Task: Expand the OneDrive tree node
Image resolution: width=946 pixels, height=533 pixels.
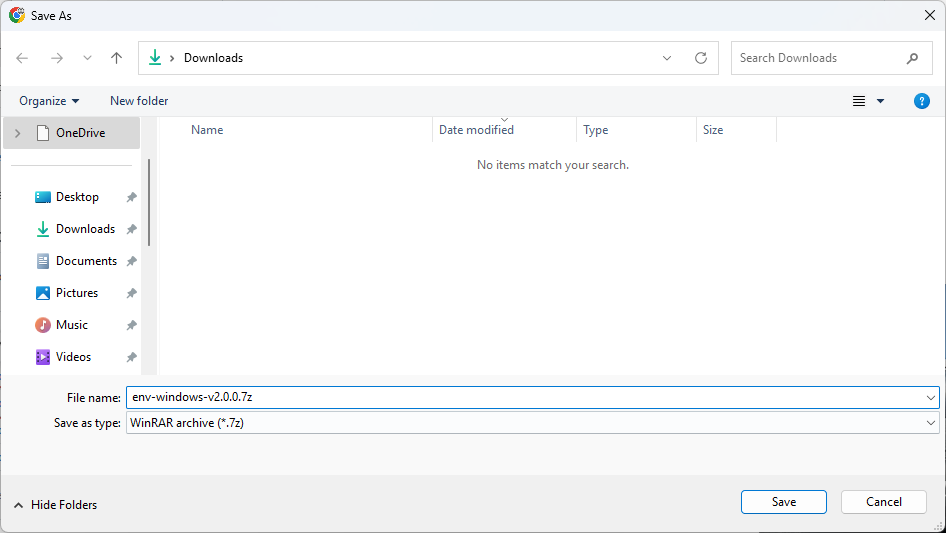Action: pos(17,133)
